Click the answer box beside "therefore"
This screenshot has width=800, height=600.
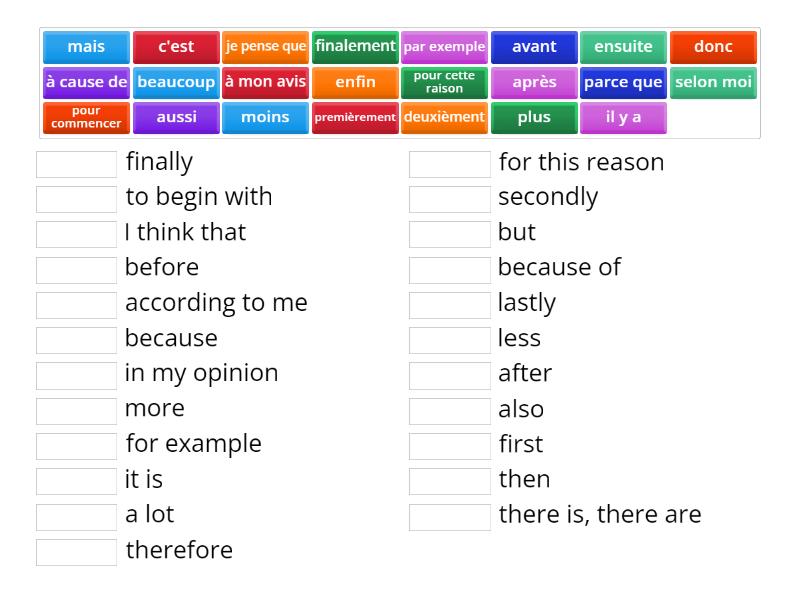tap(75, 550)
